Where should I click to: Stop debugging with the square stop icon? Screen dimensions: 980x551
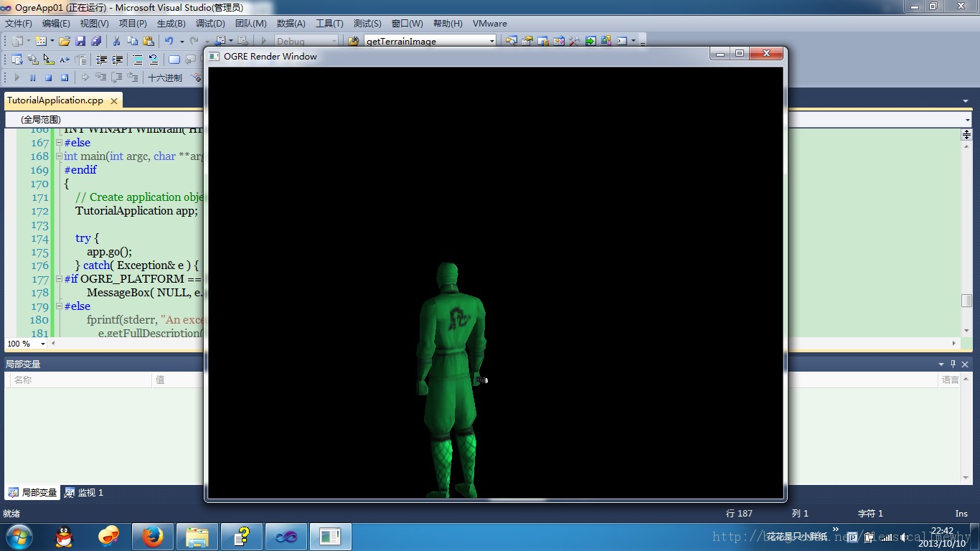[47, 77]
